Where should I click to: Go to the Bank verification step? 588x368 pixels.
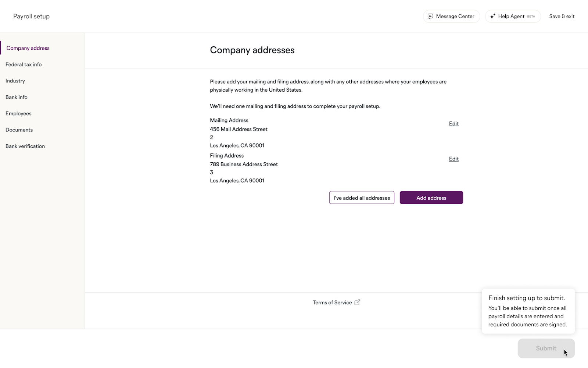tap(25, 146)
